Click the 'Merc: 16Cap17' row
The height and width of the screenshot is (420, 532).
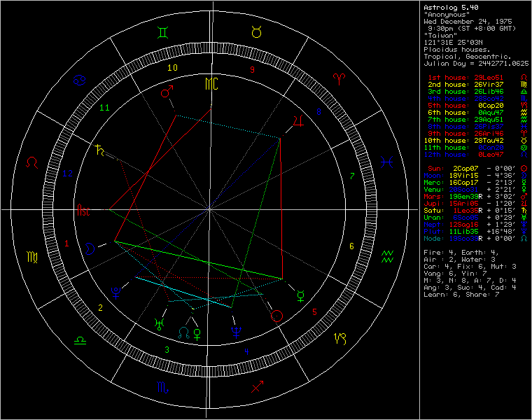tap(477, 183)
